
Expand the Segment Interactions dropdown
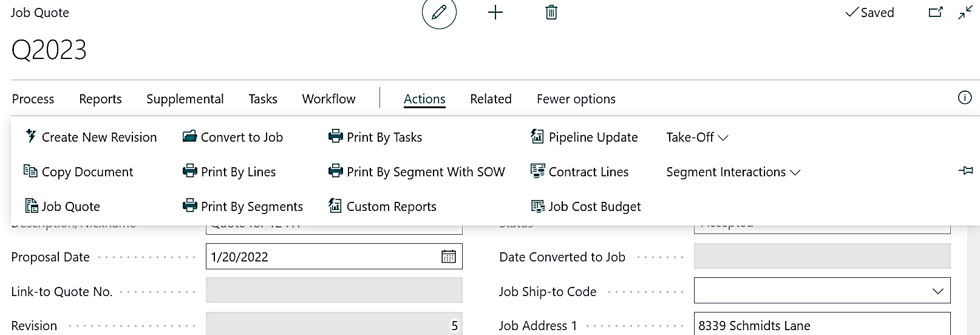coord(733,172)
